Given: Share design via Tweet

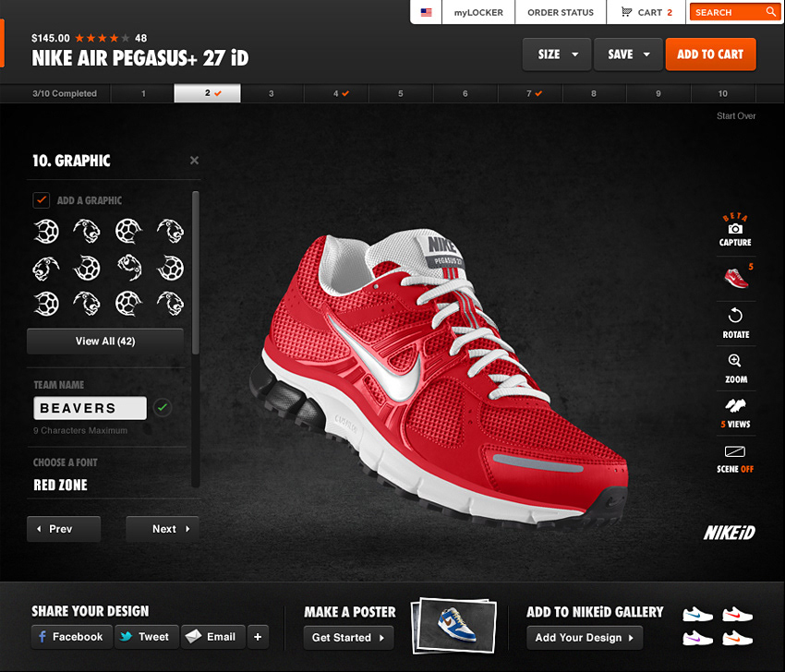Looking at the screenshot, I should click(x=147, y=637).
